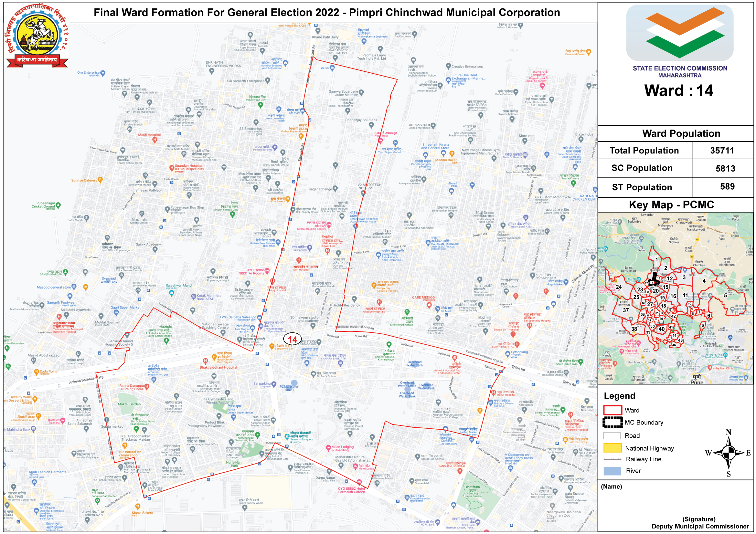The image size is (756, 534).
Task: Click the Soda Point restaurant pin
Action: coord(37,372)
